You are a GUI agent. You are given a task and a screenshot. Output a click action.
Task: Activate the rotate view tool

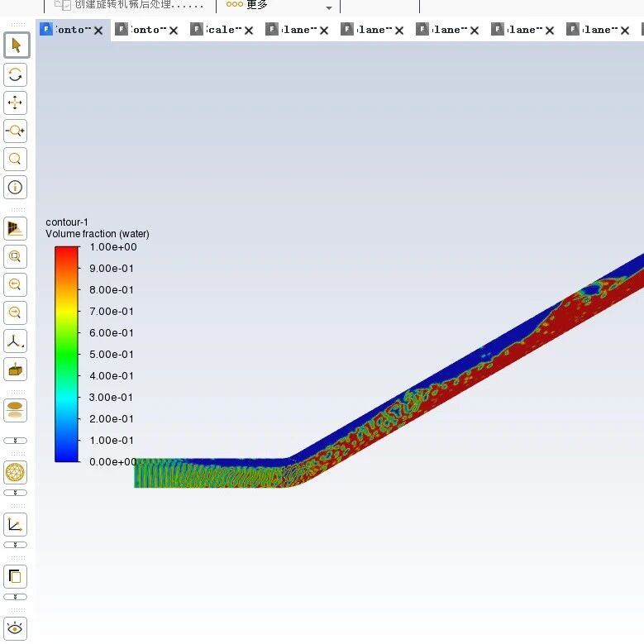tap(15, 74)
